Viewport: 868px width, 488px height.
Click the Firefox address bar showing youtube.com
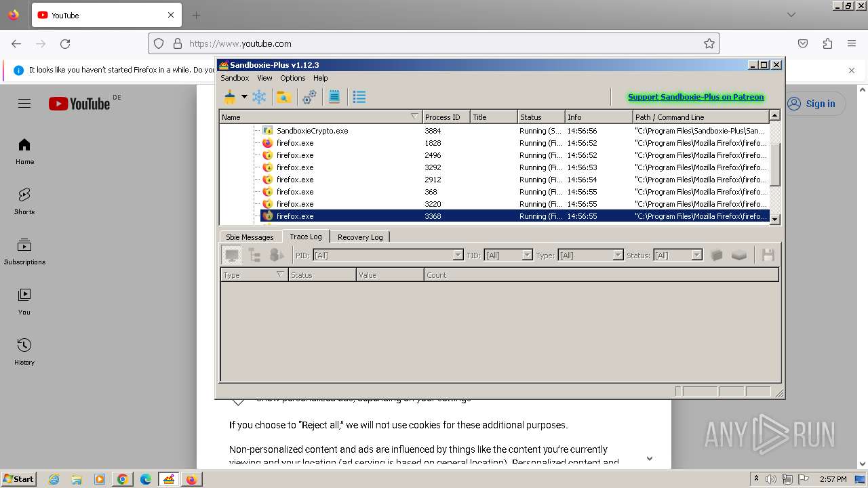(x=434, y=43)
